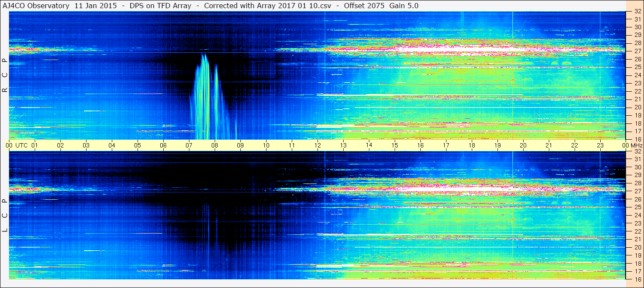Click the "UTC" label on the time axis
Viewport: 644px width, 288px height.
21,145
